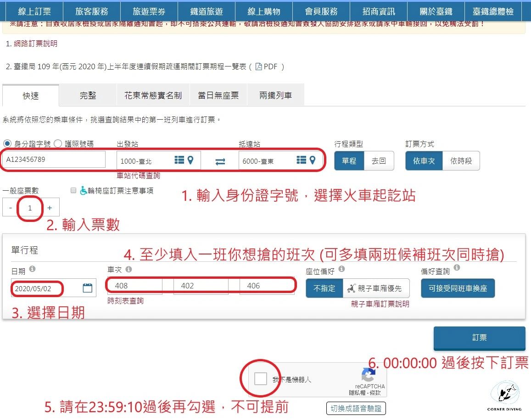
Task: Open the PDF schedule link
Action: [267, 66]
